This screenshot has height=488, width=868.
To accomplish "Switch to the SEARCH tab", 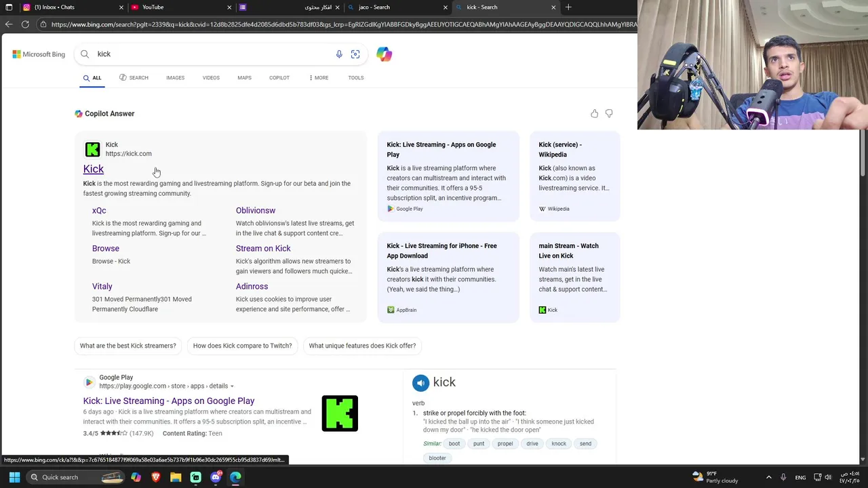I will pyautogui.click(x=134, y=78).
